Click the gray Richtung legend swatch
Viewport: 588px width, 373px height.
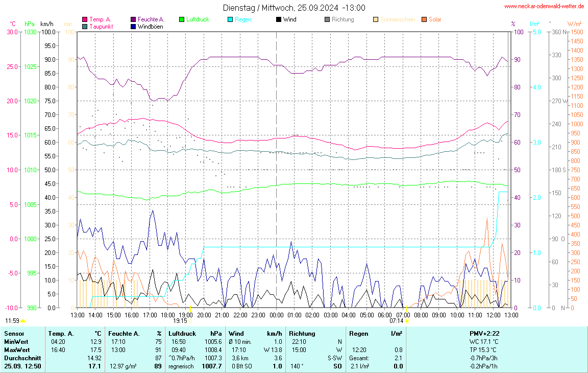[x=327, y=20]
